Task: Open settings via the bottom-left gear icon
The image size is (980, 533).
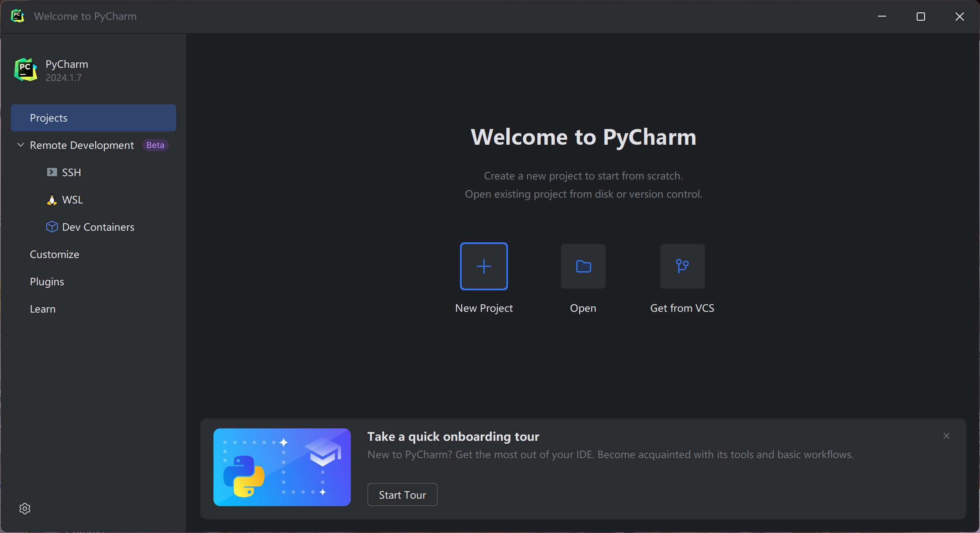Action: coord(25,509)
